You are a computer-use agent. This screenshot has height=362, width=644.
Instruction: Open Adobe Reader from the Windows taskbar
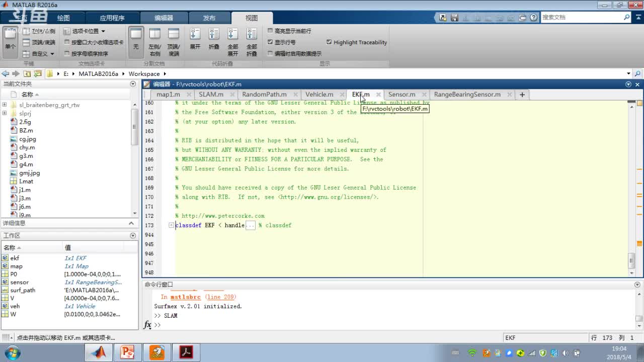[186, 352]
